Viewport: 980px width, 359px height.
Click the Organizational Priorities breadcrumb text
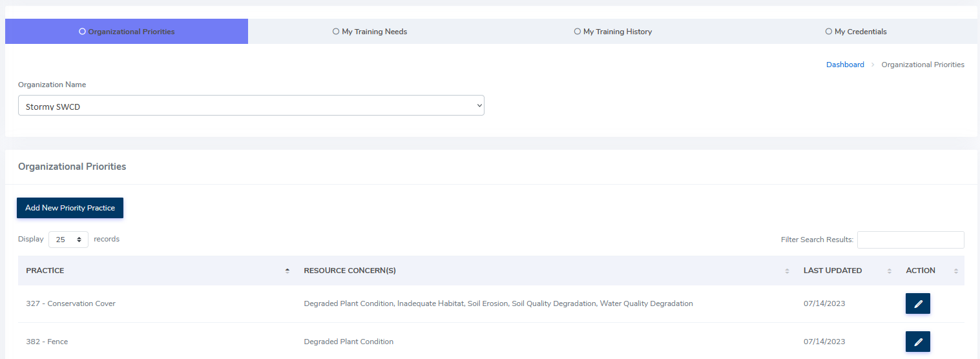923,65
